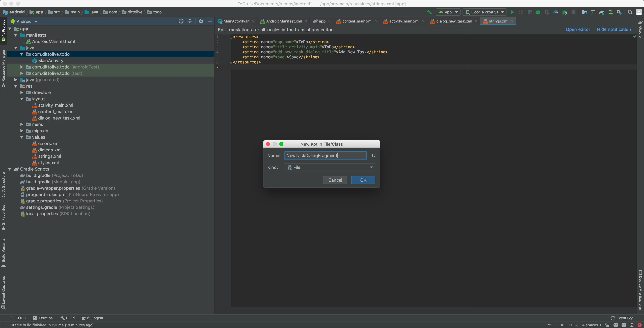Click the Name input field
Image resolution: width=644 pixels, height=328 pixels.
[x=326, y=155]
